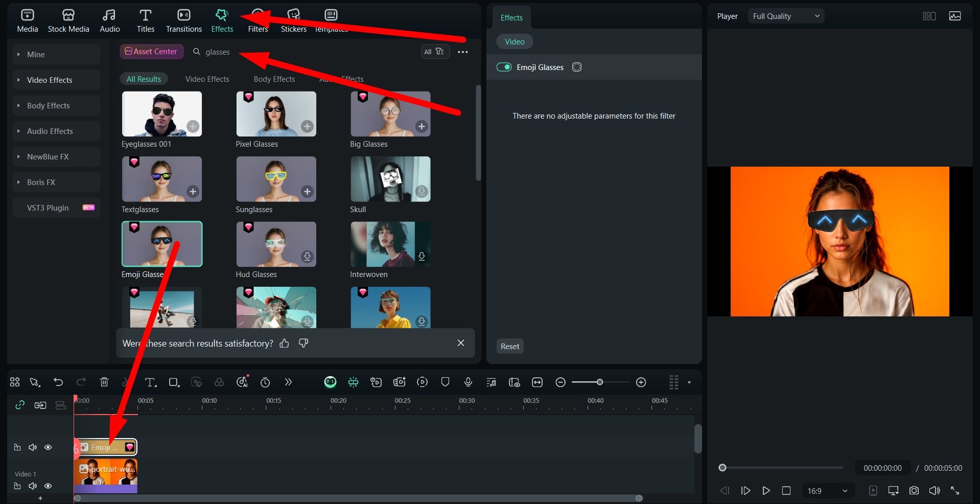Expand the Boris FX category
This screenshot has height=504, width=980.
56,182
